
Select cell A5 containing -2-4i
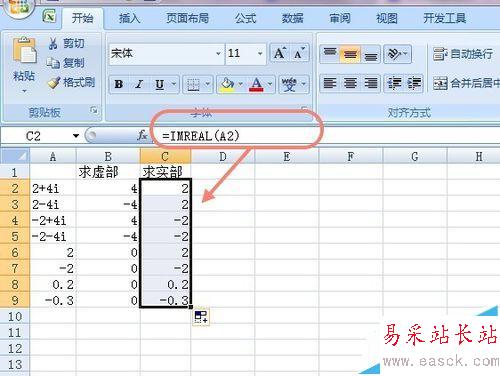pos(53,236)
